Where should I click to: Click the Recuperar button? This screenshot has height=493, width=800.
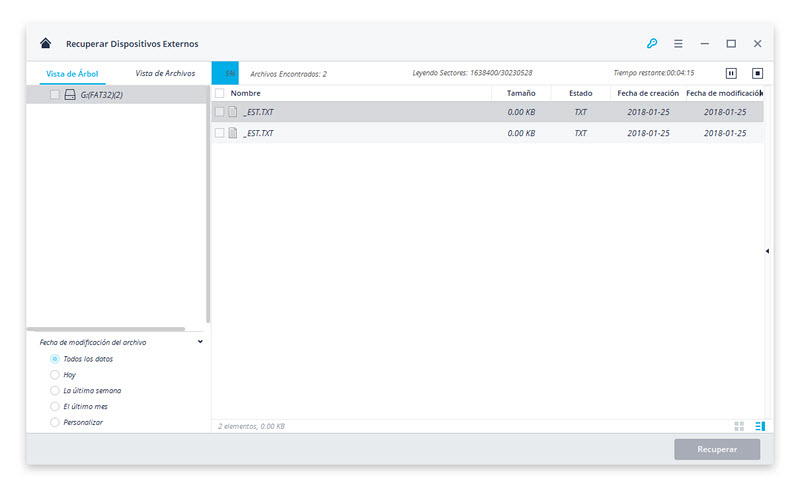[x=717, y=449]
